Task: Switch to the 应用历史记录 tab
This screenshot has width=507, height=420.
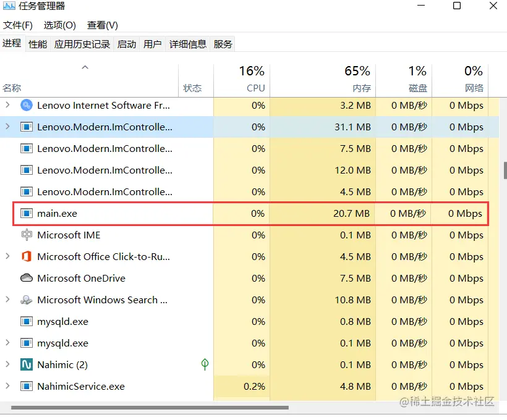Action: coord(82,44)
